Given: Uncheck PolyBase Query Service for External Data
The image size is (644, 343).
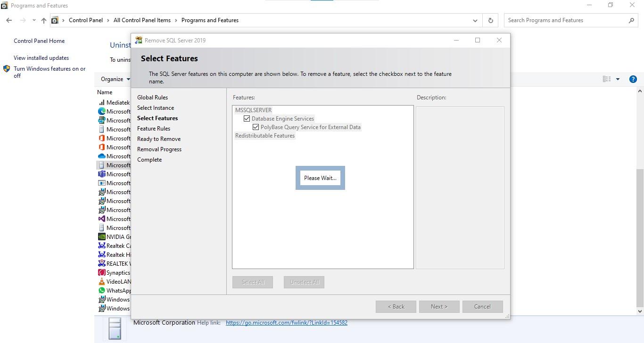Looking at the screenshot, I should pos(256,127).
